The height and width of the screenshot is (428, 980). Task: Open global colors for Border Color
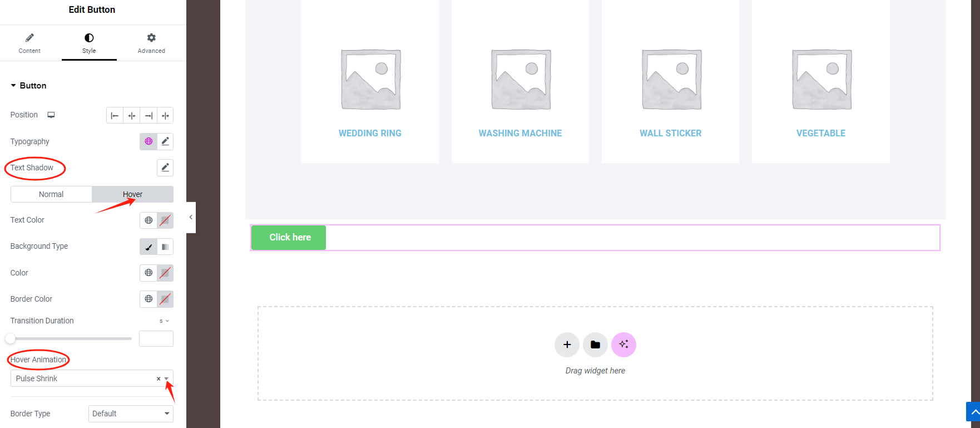pos(149,299)
